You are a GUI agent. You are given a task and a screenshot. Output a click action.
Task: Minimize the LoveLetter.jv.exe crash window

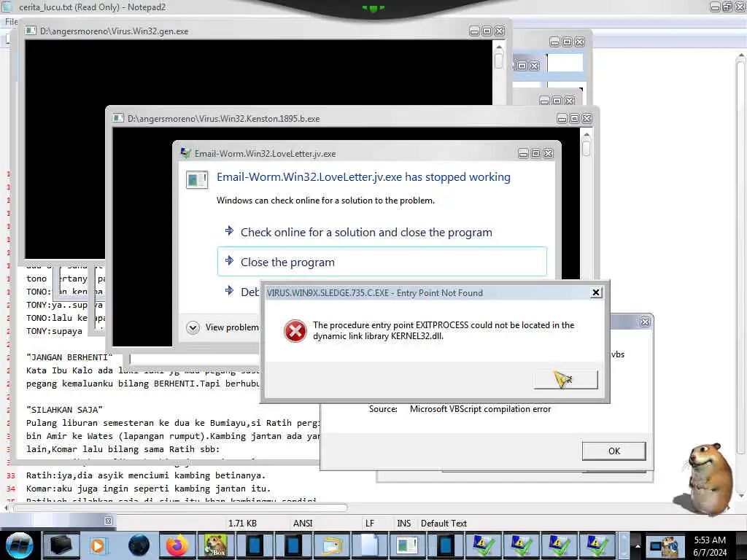[x=523, y=153]
